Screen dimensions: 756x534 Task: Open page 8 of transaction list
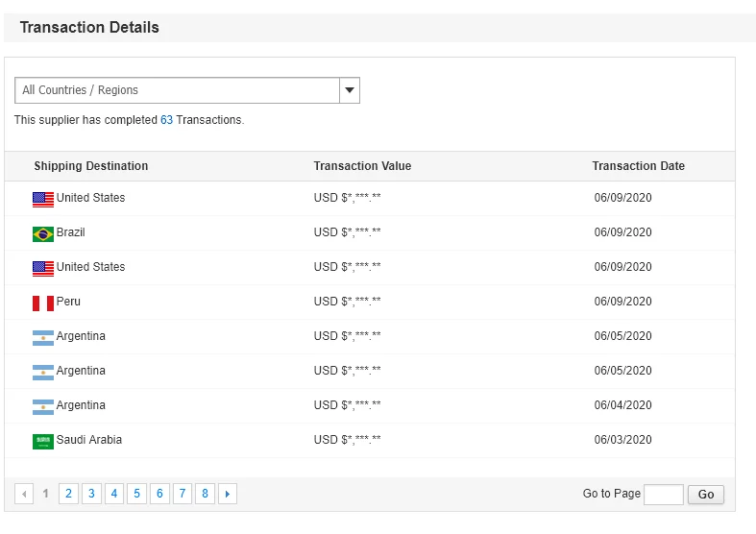pos(205,494)
